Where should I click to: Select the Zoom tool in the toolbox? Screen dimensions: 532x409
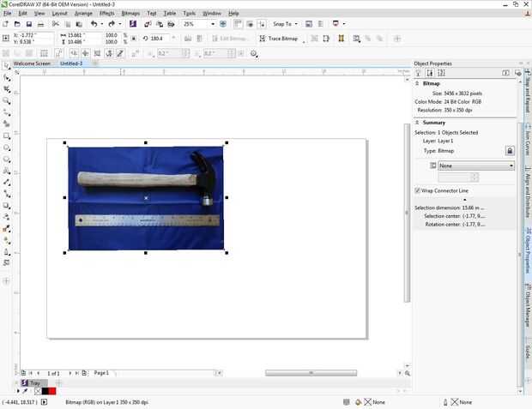[x=7, y=100]
